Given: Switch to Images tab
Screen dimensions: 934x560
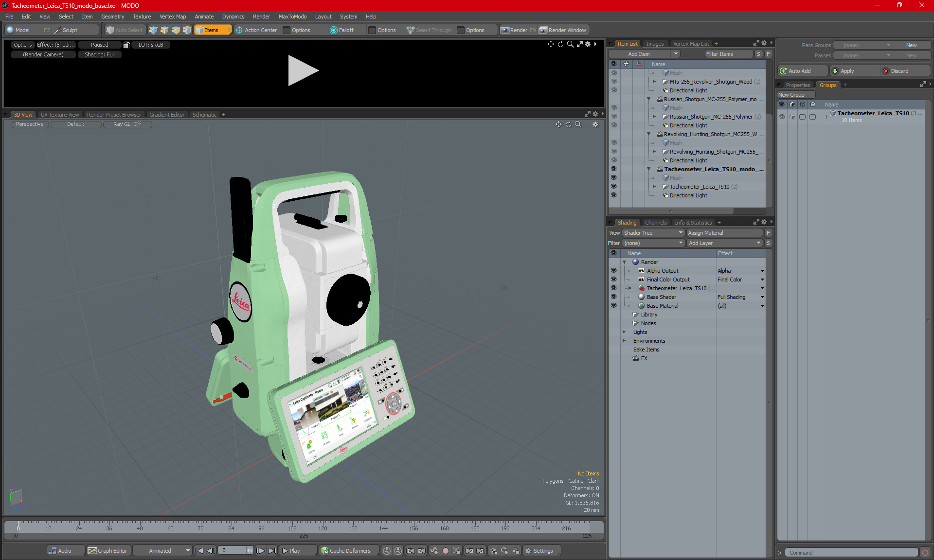Looking at the screenshot, I should pyautogui.click(x=655, y=44).
